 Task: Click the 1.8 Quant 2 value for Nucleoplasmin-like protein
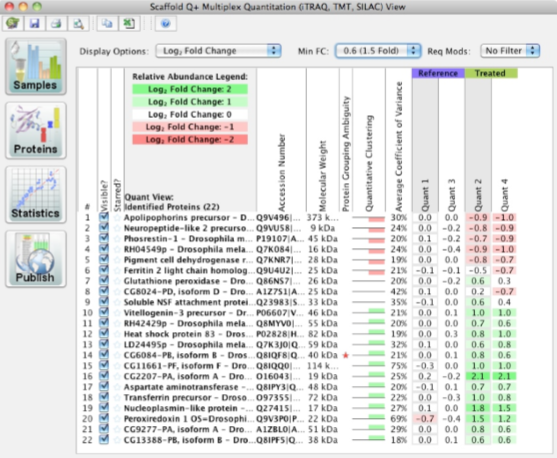[x=478, y=408]
